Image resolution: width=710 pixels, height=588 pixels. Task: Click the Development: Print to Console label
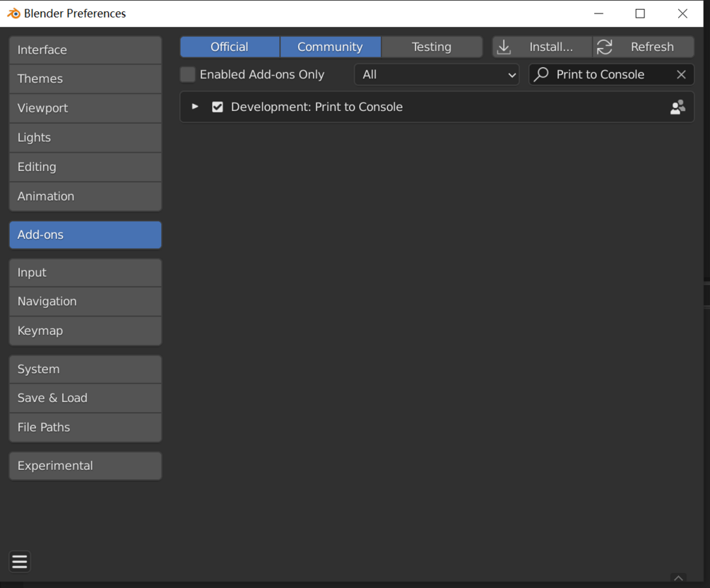point(316,107)
